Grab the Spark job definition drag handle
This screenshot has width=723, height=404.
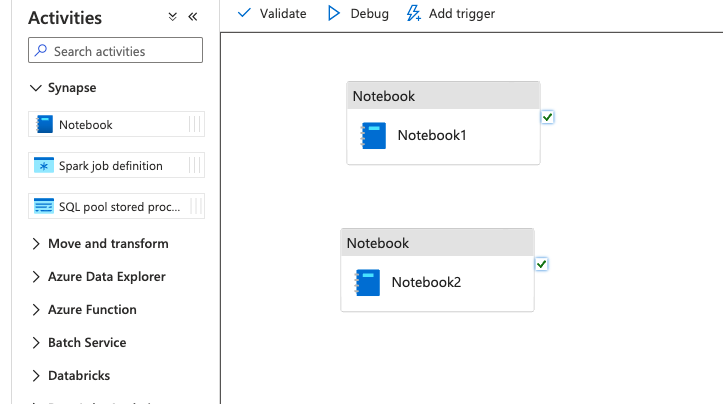[x=195, y=165]
